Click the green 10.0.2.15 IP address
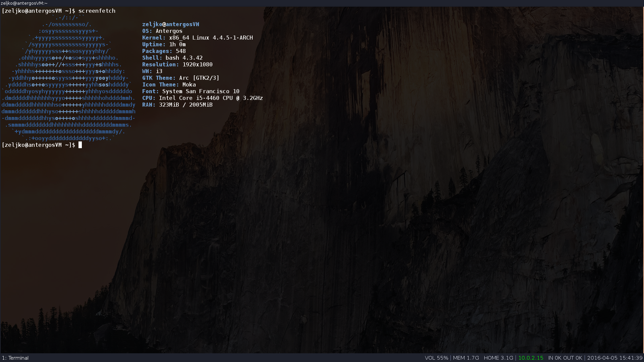 [x=531, y=358]
